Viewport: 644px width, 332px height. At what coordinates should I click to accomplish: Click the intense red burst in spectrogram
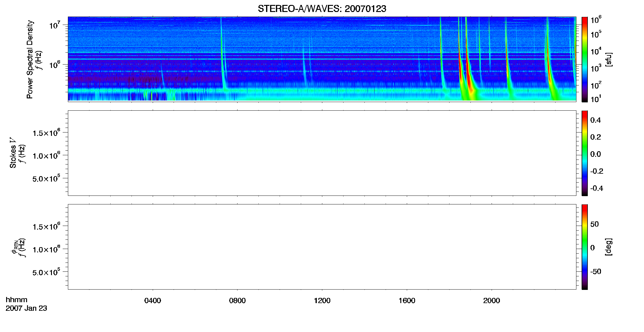pos(468,74)
